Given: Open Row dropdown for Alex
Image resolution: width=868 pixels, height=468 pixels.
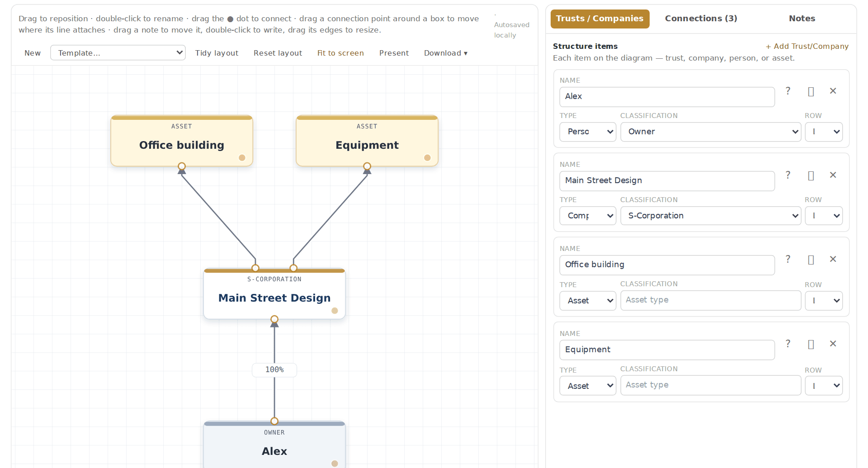Looking at the screenshot, I should click(x=824, y=132).
